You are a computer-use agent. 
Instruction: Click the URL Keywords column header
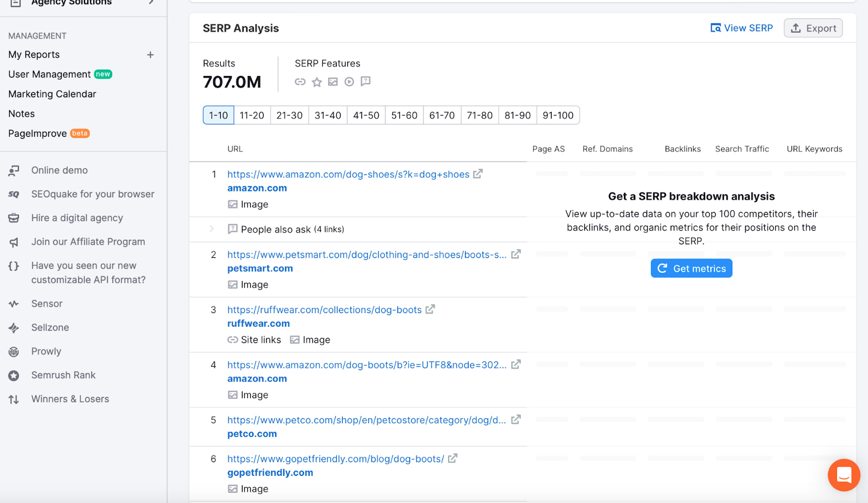tap(814, 149)
